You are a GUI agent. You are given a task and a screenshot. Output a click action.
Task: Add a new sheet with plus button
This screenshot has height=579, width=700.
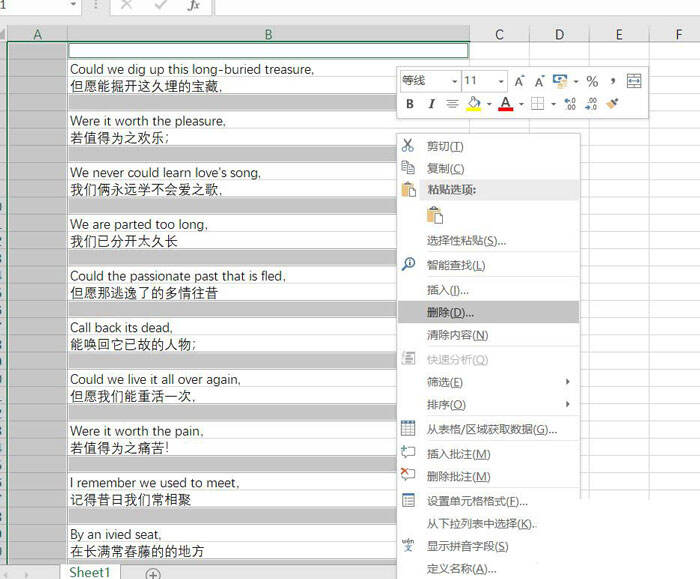153,574
